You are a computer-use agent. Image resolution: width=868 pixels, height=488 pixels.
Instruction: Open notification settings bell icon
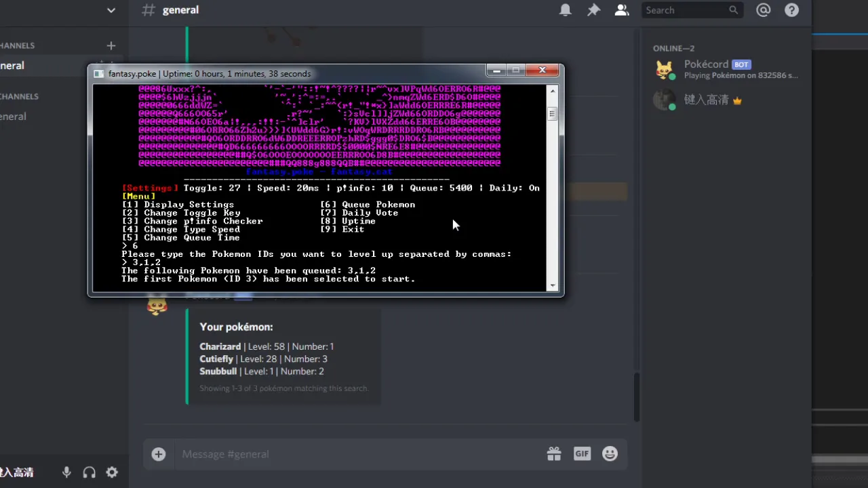565,10
